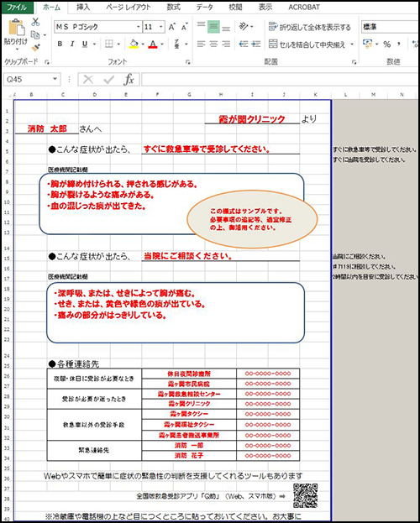Screen dimensions: 420x523
Task: Open the 校閲 tab
Action: (235, 7)
